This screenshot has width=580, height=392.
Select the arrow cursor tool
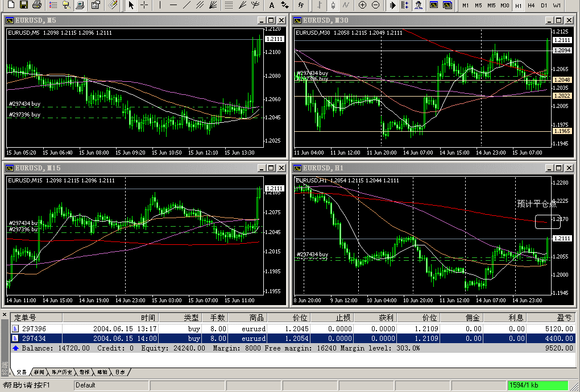(x=131, y=5)
